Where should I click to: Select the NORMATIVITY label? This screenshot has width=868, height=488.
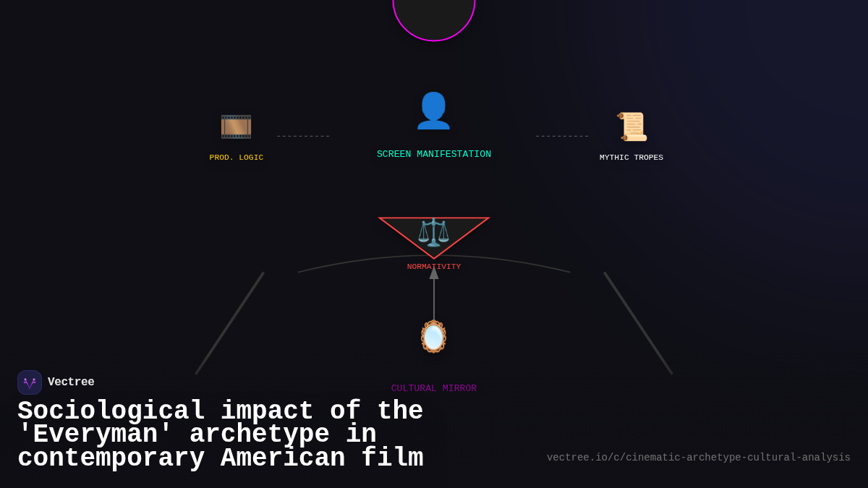pos(433,266)
